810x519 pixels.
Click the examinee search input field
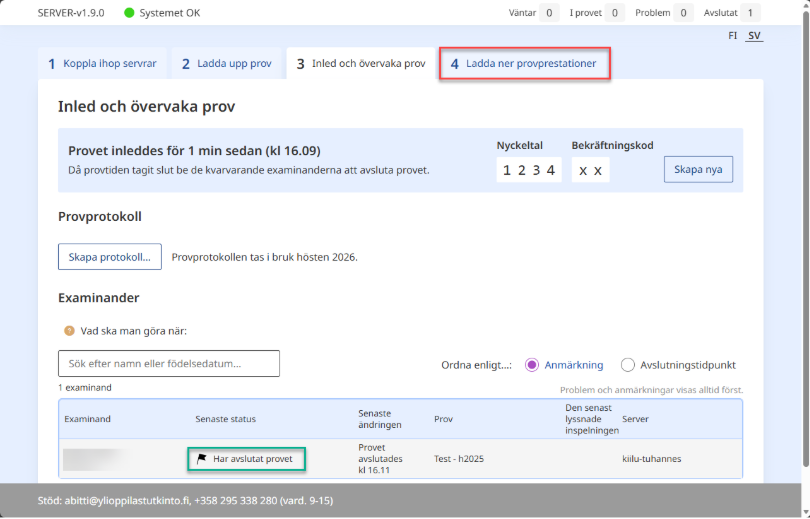169,364
